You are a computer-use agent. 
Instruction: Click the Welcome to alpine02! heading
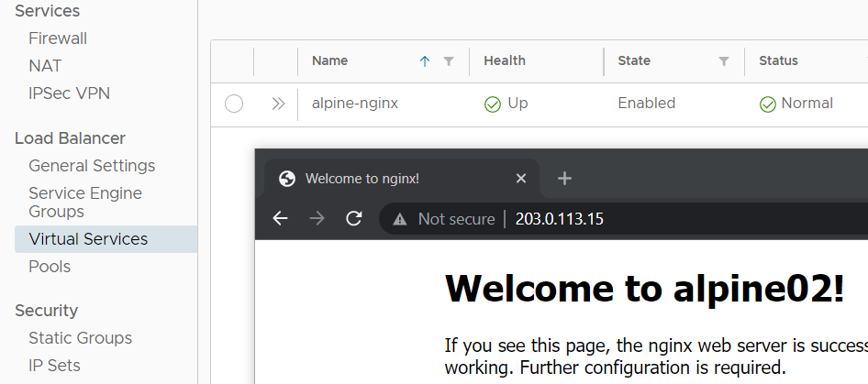645,288
